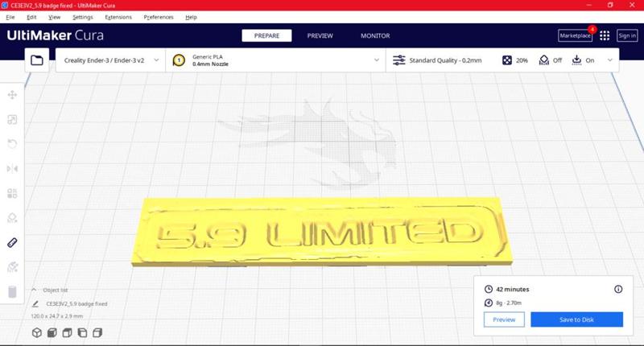Activate the measure ruler tool
The width and height of the screenshot is (644, 346).
click(x=12, y=242)
